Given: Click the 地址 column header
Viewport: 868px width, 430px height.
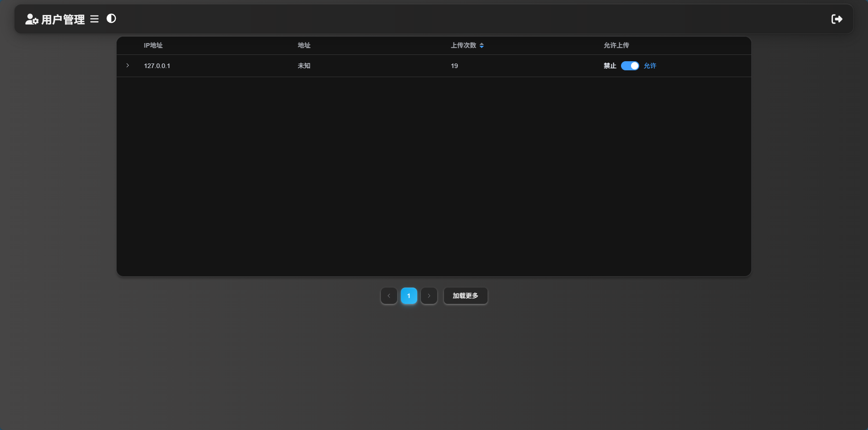Looking at the screenshot, I should [x=304, y=45].
